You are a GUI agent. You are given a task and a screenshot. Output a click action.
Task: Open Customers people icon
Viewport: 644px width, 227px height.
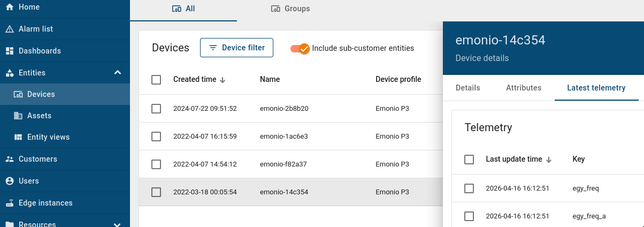pyautogui.click(x=10, y=159)
